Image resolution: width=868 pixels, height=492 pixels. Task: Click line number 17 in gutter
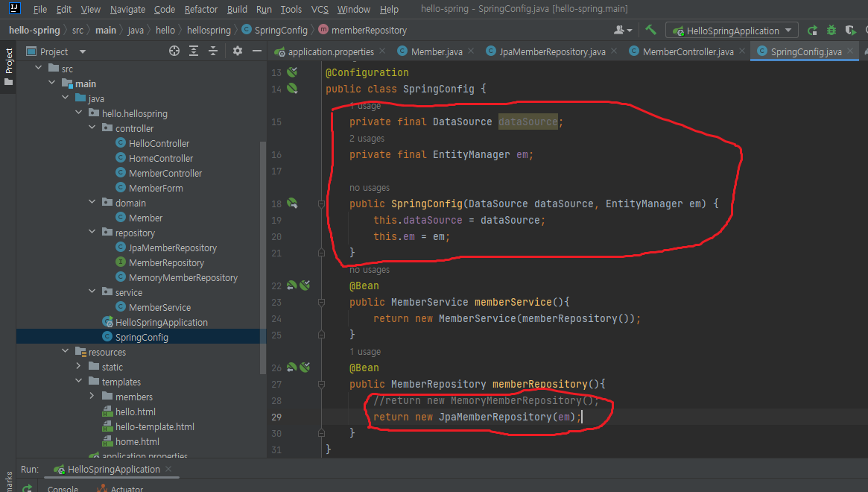(276, 171)
